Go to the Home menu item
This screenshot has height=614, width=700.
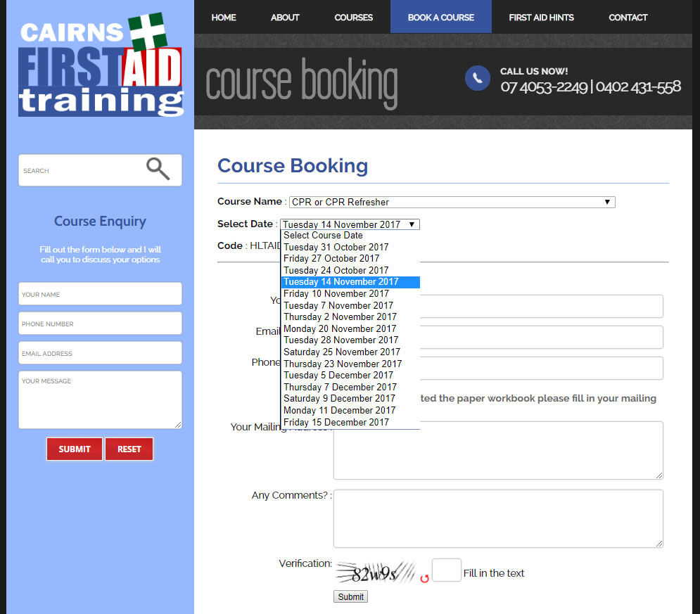224,17
